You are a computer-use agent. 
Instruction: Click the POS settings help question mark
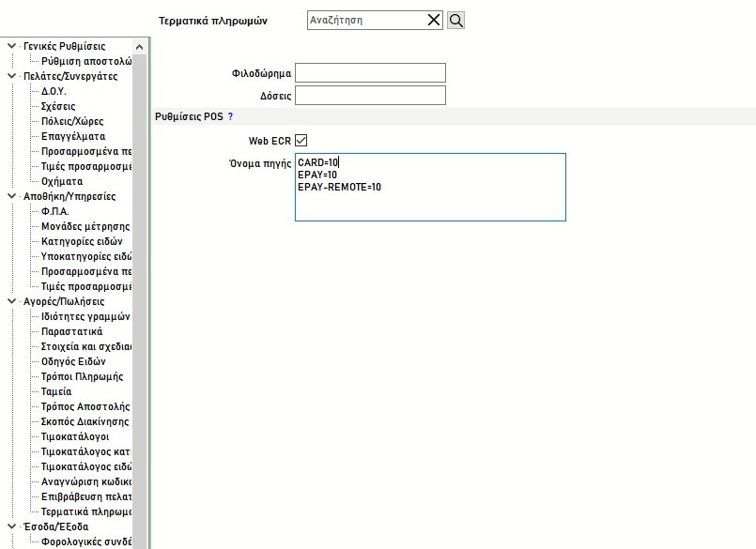click(230, 116)
